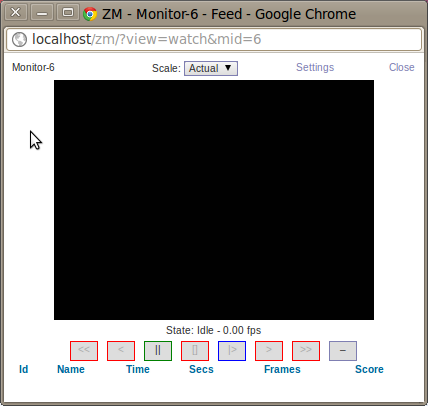This screenshot has height=406, width=428.
Task: Click the fast rewind << button
Action: click(x=84, y=351)
